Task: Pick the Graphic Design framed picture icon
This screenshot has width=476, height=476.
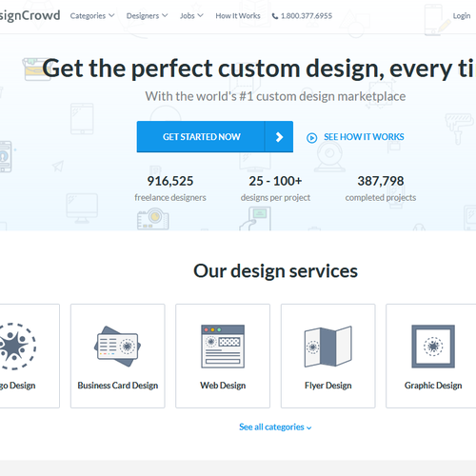Action: point(433,347)
